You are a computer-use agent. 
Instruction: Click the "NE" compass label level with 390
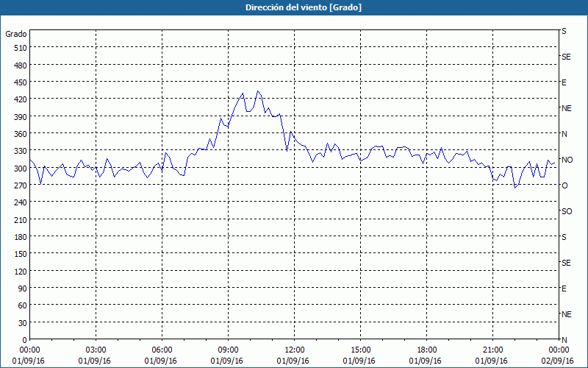click(x=566, y=108)
